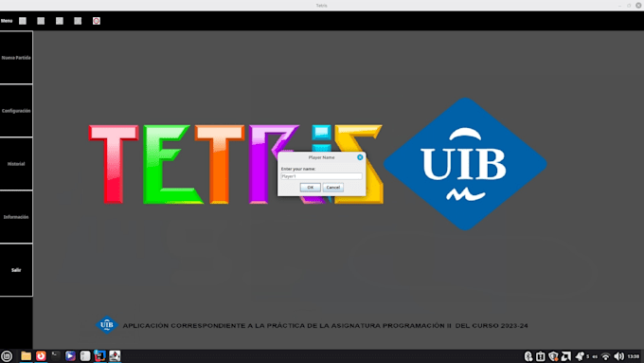Open the Información sidebar button
Viewport: 644px width, 363px height.
pyautogui.click(x=16, y=217)
